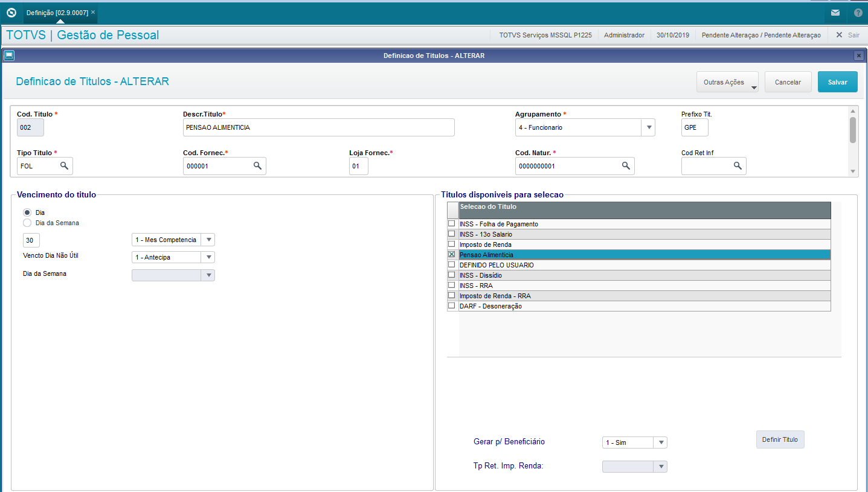
Task: Open the Cod. Natur. magnifier lookup
Action: [626, 165]
